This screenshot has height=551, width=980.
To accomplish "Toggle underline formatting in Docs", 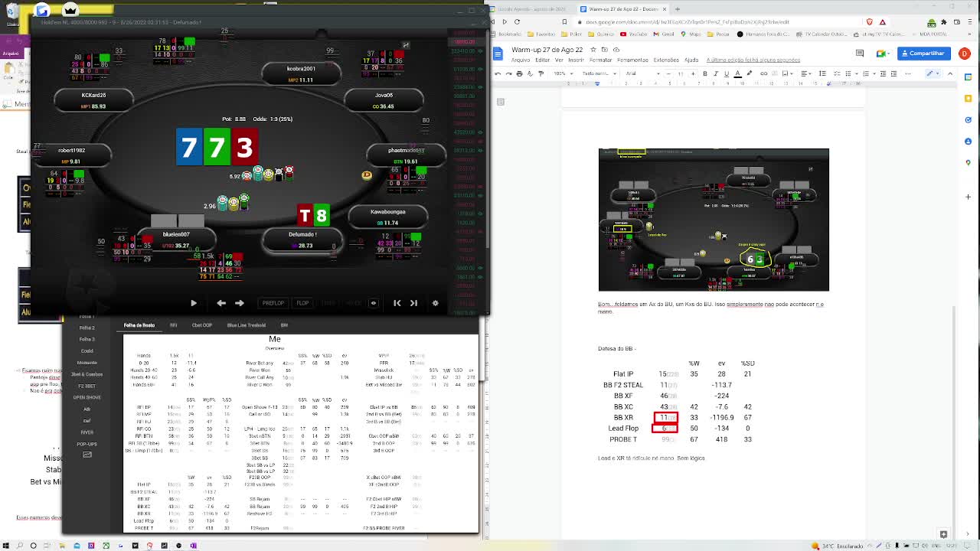I will pyautogui.click(x=727, y=74).
